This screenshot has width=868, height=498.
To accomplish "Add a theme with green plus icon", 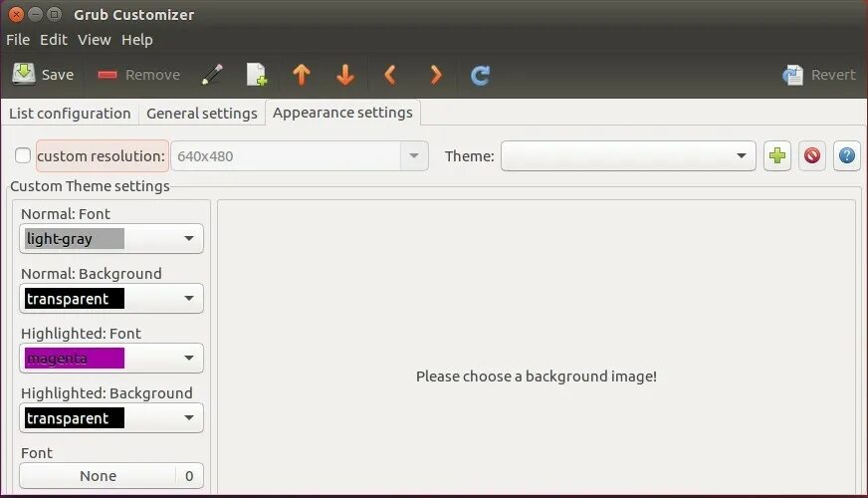I will (777, 155).
